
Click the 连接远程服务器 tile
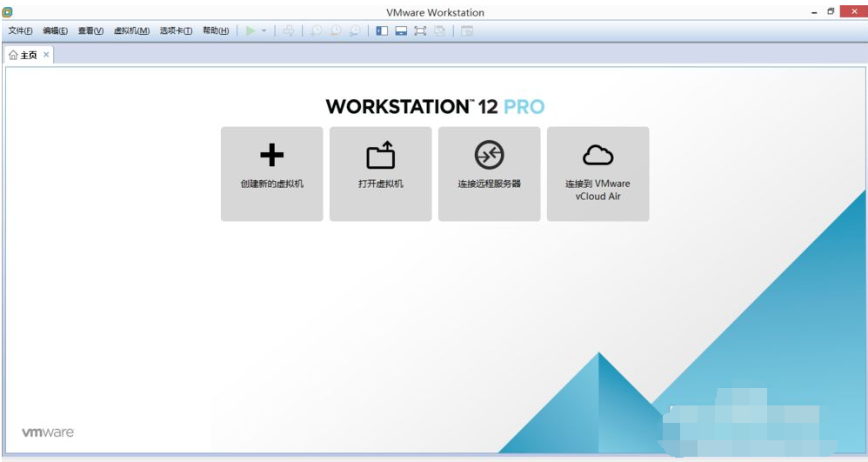(x=489, y=173)
